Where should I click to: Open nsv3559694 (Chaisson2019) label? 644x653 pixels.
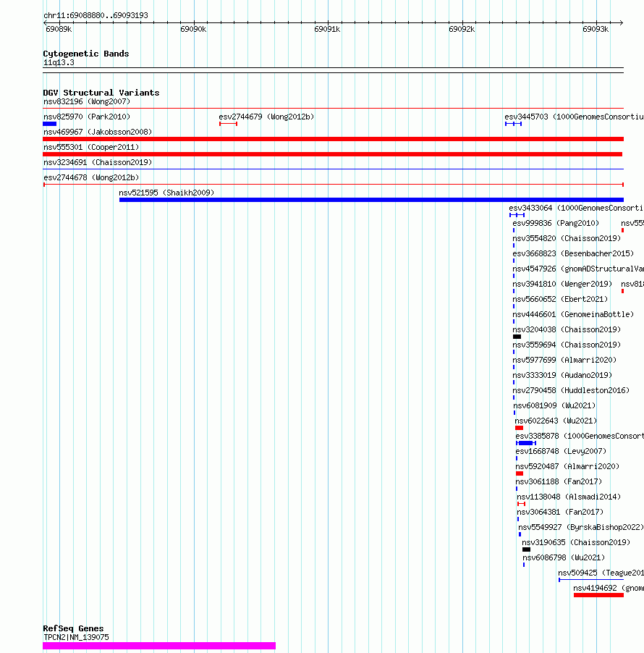567,345
